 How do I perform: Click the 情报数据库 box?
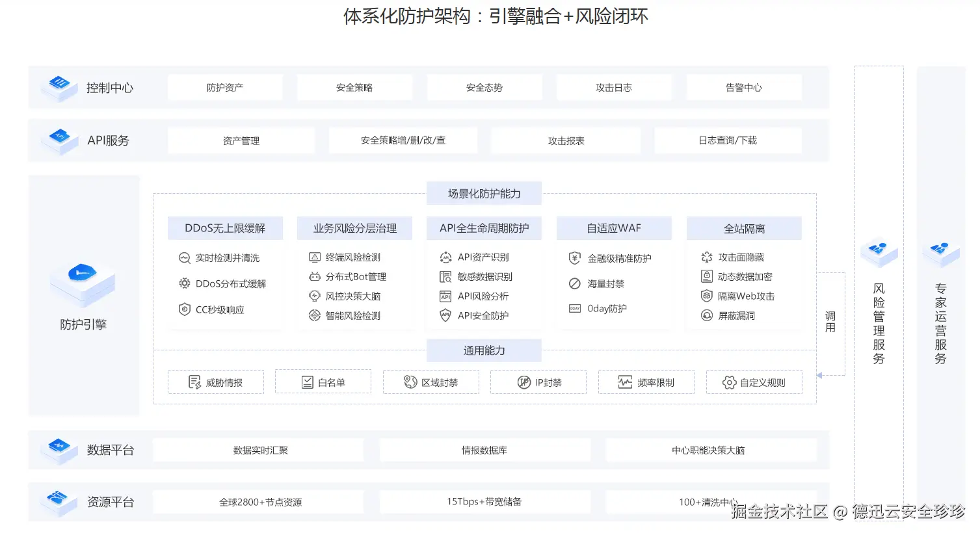coord(484,450)
